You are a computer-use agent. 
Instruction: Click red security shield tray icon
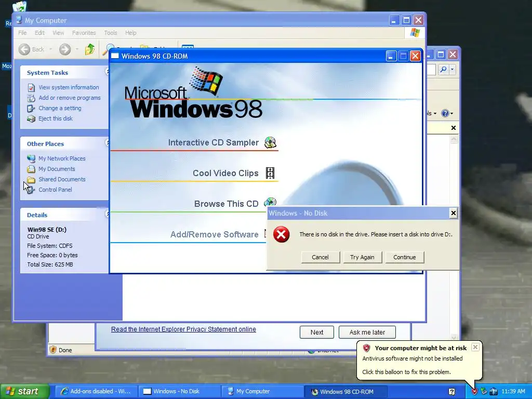474,392
